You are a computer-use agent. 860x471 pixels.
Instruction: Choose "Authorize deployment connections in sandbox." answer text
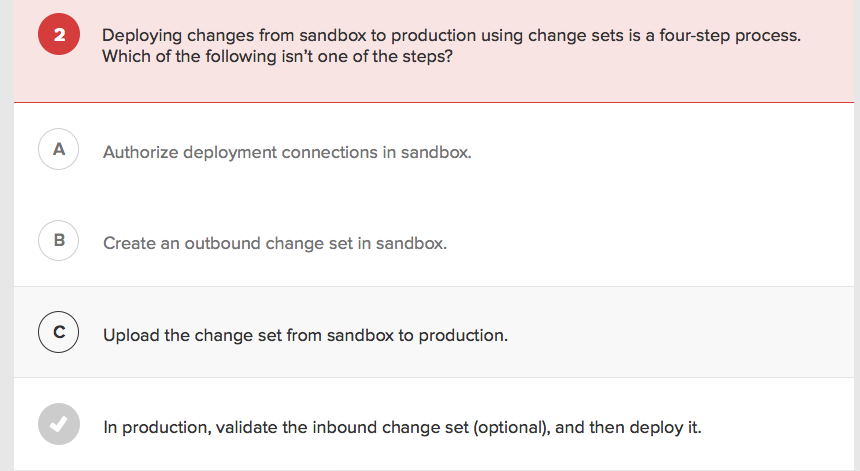coord(286,153)
